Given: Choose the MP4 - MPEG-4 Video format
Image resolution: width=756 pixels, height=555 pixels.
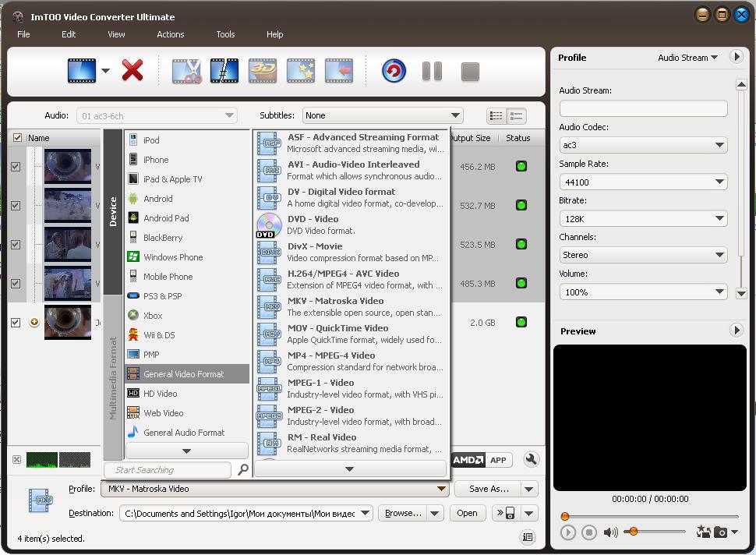Looking at the screenshot, I should click(x=351, y=361).
